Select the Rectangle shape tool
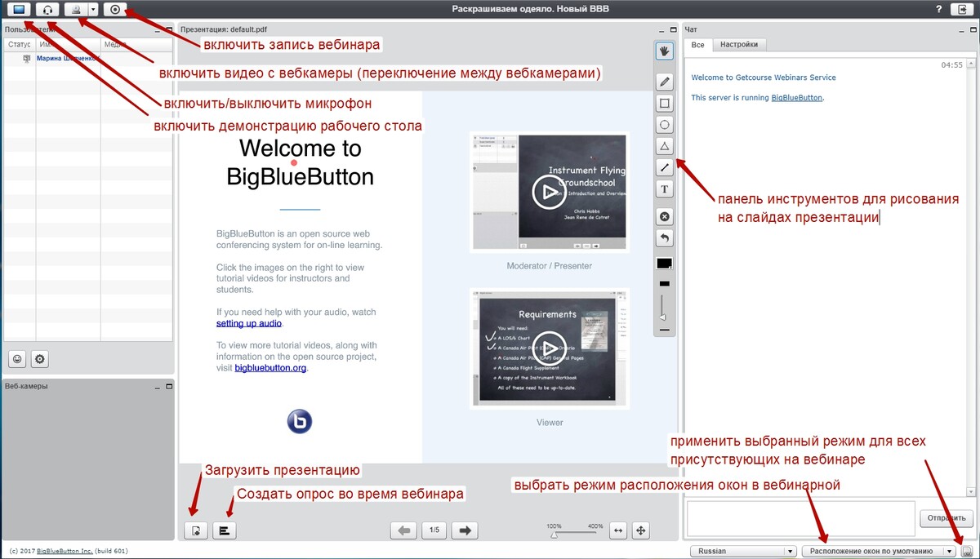 pos(665,104)
